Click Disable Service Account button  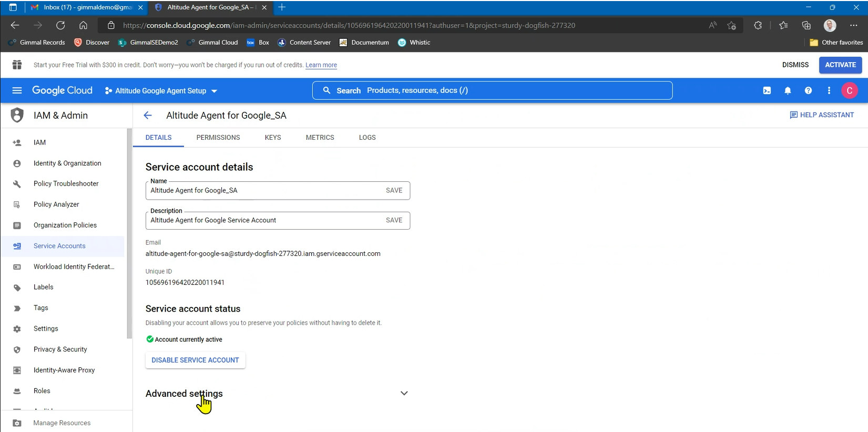(195, 360)
